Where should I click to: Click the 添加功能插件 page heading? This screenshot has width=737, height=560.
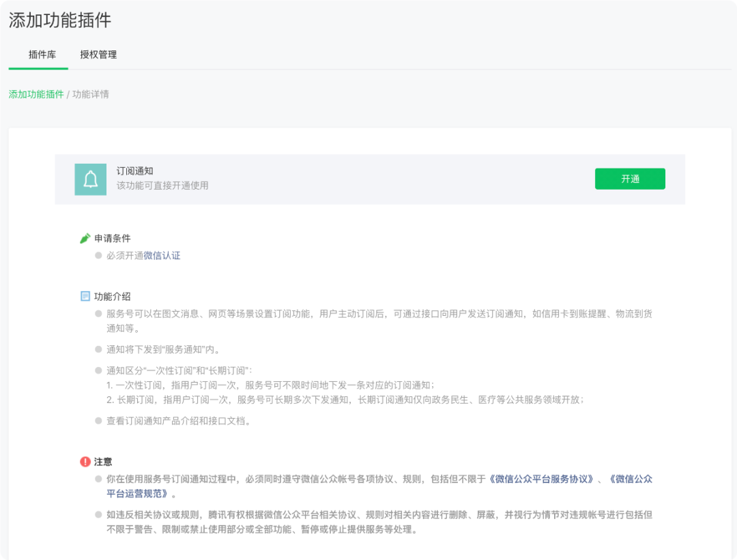(60, 20)
